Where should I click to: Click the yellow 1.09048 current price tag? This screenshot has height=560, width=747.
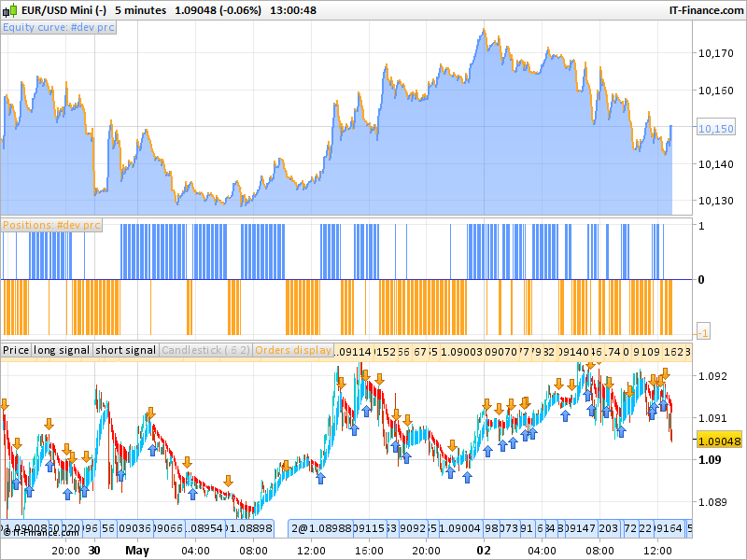click(719, 441)
